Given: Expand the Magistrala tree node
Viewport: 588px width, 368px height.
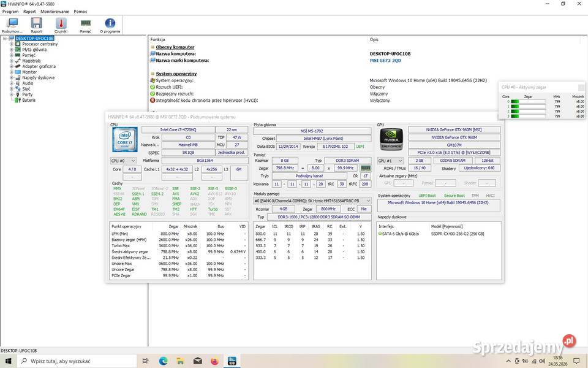Looking at the screenshot, I should 11,61.
